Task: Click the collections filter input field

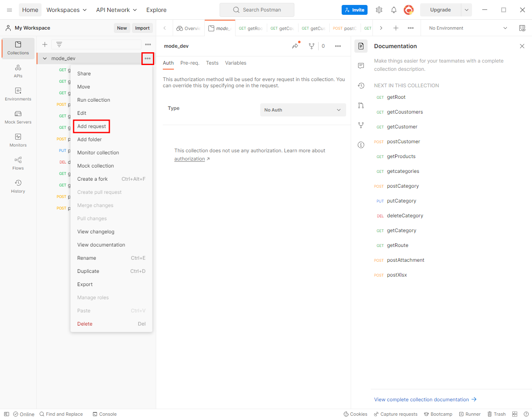Action: [97, 44]
